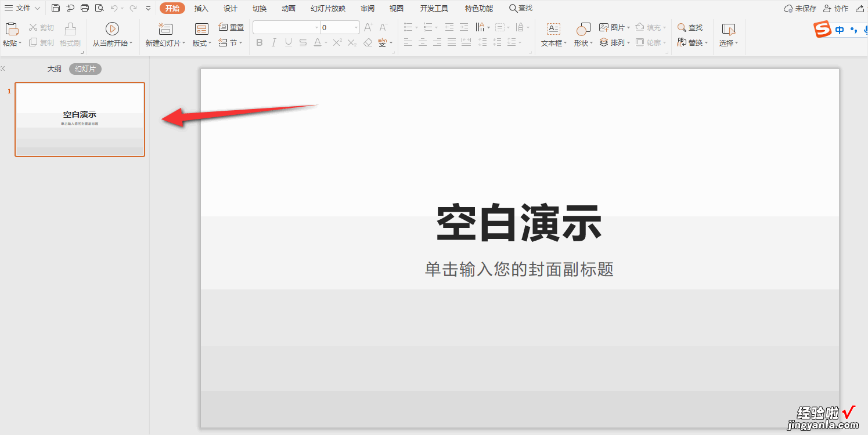Screen dimensions: 868x435
Task: Toggle align text right
Action: coord(437,42)
